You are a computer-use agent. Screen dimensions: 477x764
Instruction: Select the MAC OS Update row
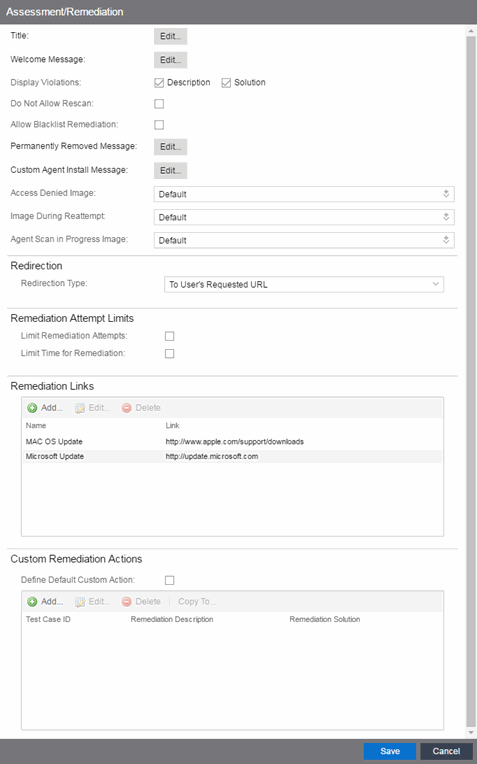pos(232,442)
